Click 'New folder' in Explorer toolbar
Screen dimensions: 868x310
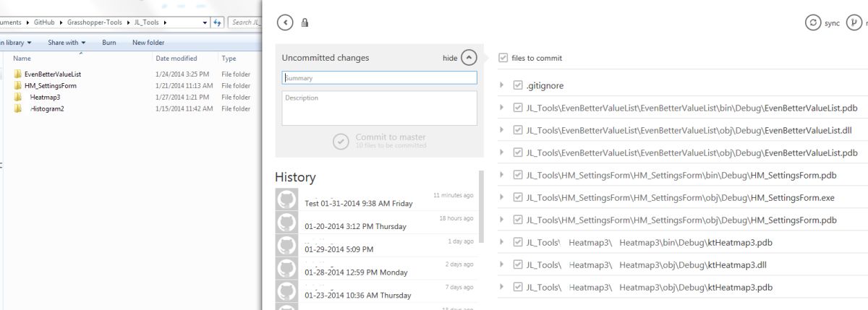click(x=148, y=43)
